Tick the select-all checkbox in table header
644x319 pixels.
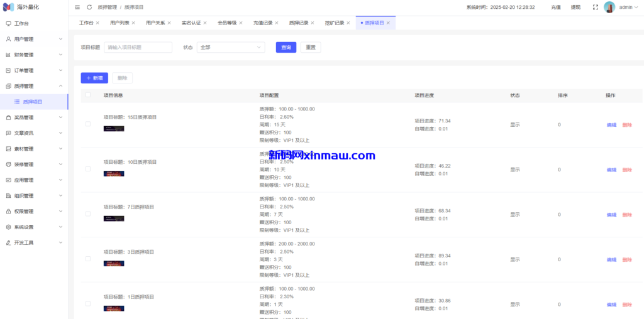point(88,95)
